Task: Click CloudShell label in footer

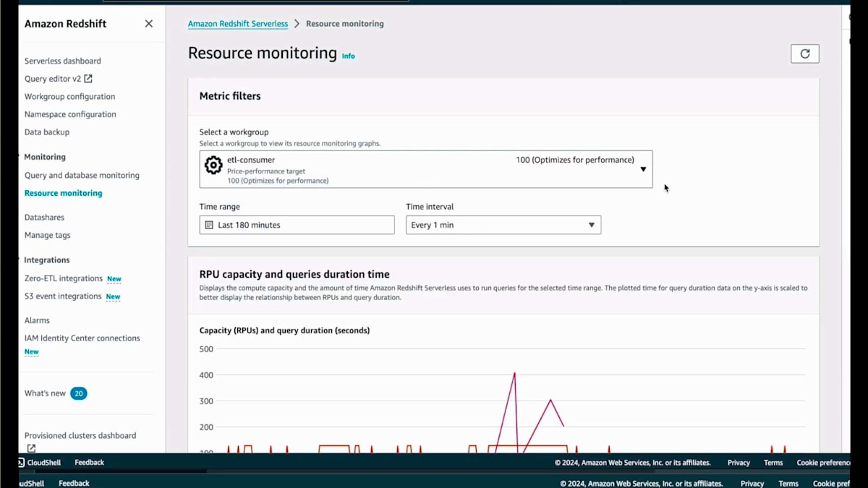Action: tap(44, 463)
